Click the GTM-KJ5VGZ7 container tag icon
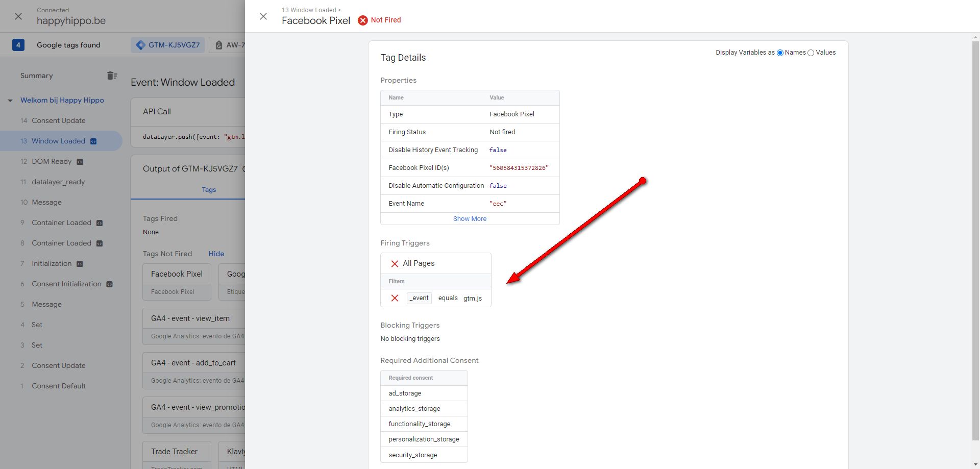 [140, 45]
